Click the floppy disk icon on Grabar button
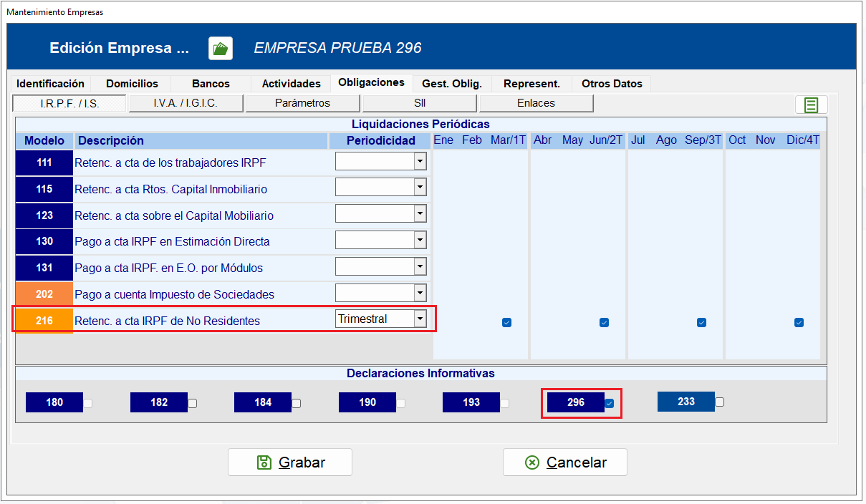 (263, 462)
